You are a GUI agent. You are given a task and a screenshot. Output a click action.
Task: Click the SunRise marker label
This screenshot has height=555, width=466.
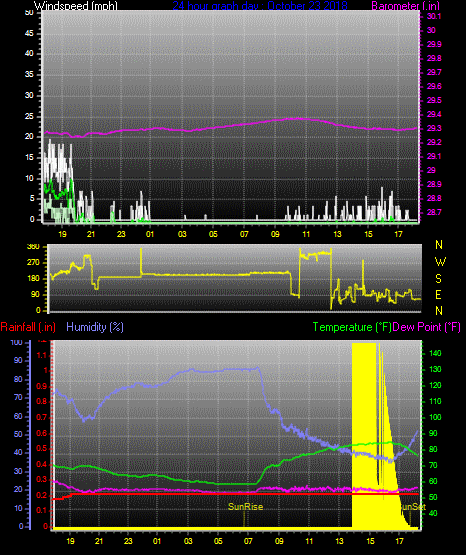(x=245, y=507)
